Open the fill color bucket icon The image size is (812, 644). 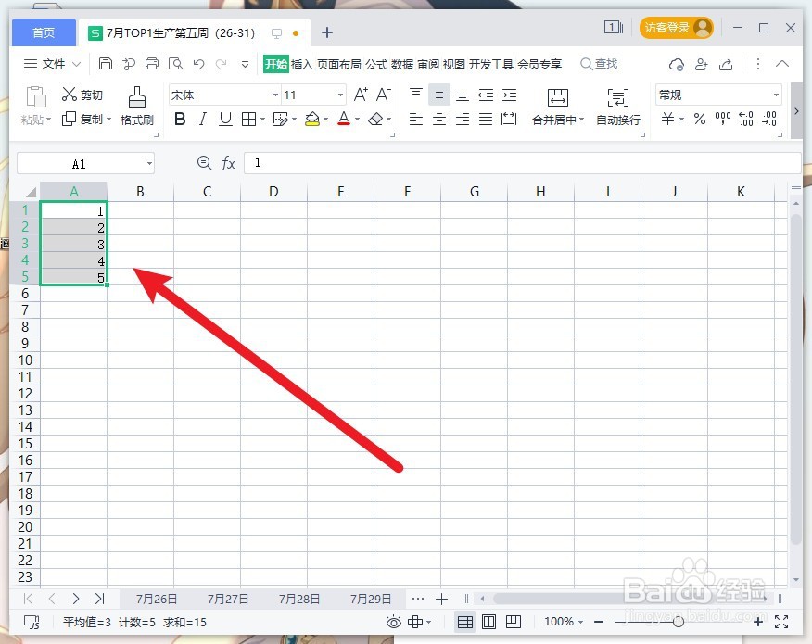point(312,119)
